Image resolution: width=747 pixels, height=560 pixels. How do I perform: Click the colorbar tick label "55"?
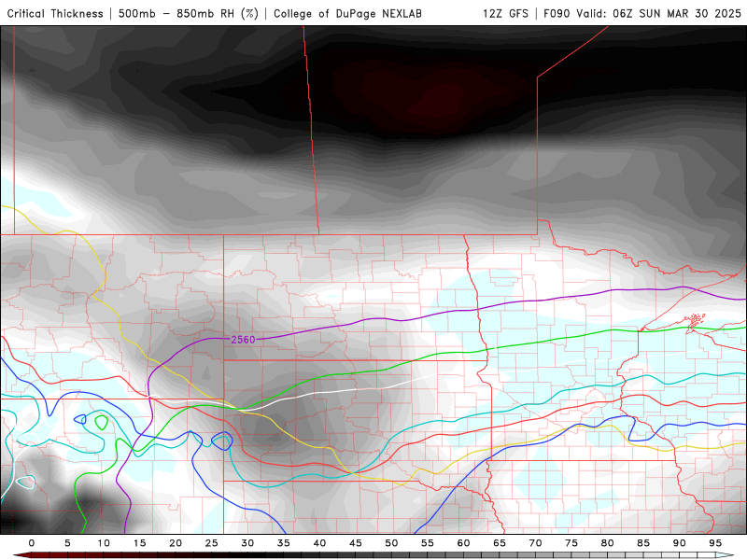428,543
